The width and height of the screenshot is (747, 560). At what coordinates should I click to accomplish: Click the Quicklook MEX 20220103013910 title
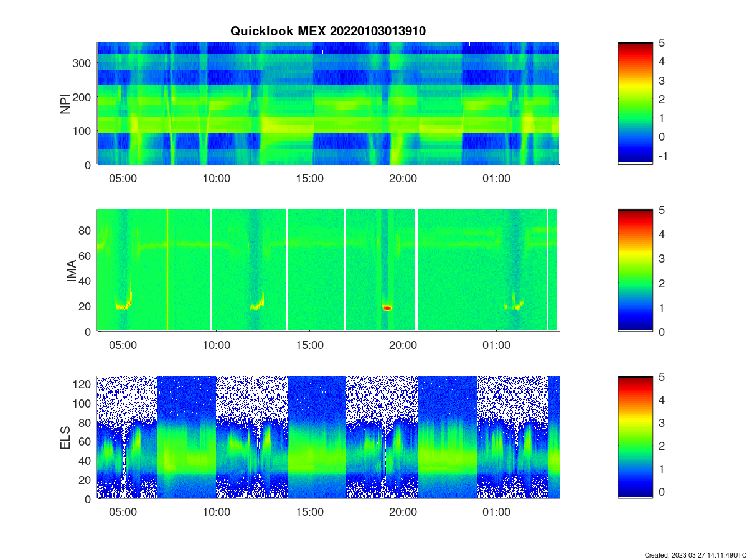point(328,31)
